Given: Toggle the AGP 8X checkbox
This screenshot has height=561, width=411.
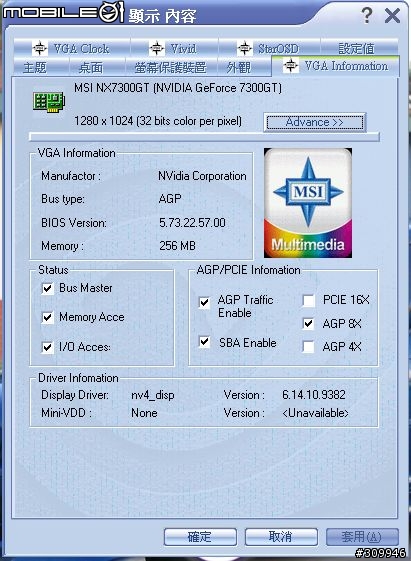Looking at the screenshot, I should [x=308, y=324].
